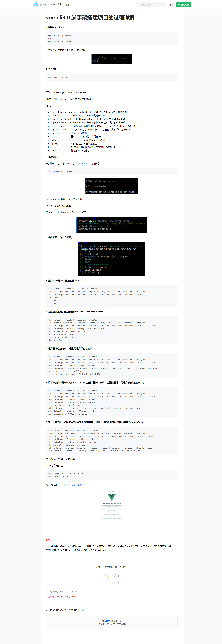
Task: Open the 阅读文章 breadcrumb
Action: [57, 4]
